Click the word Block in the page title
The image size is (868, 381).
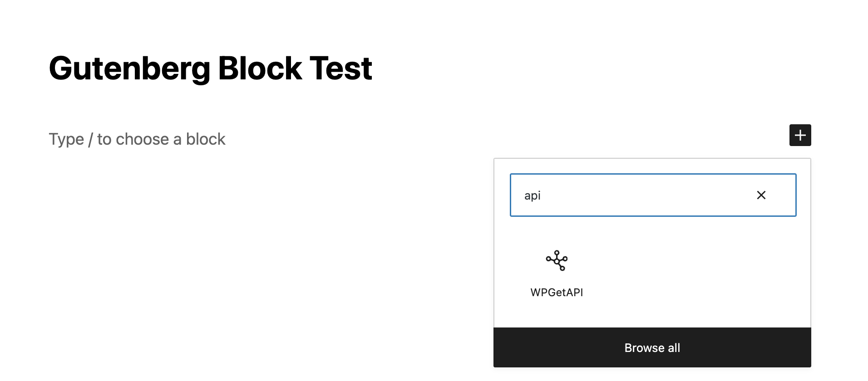(260, 68)
